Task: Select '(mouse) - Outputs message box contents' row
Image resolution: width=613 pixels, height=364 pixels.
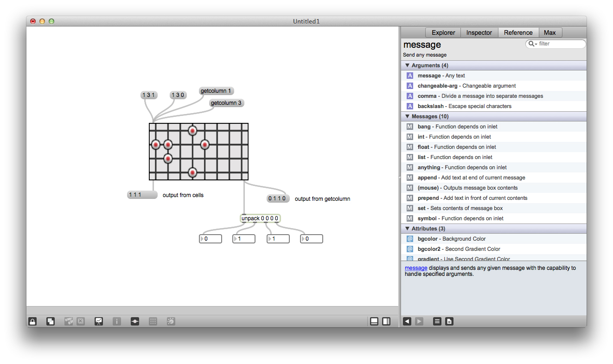Action: pyautogui.click(x=494, y=188)
